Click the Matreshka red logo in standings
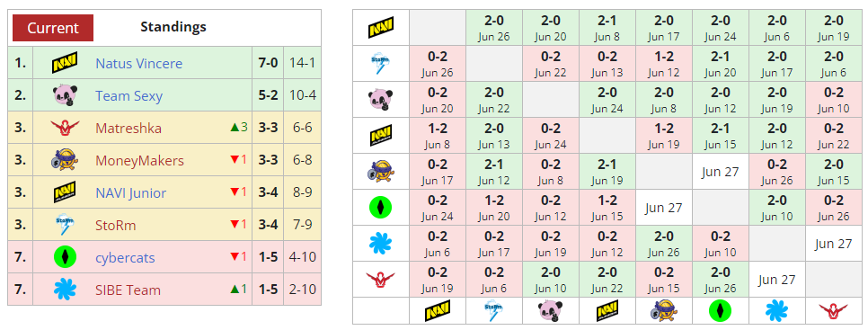The height and width of the screenshot is (330, 868). point(64,128)
